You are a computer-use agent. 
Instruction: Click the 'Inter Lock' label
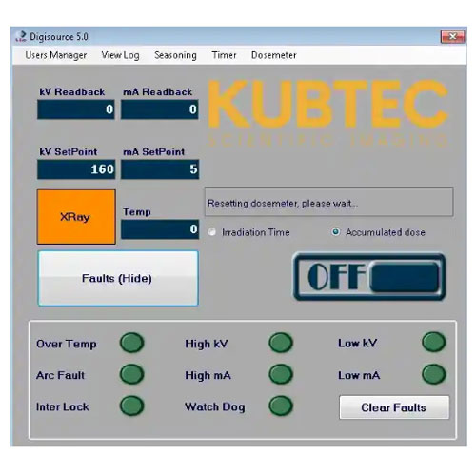(62, 406)
